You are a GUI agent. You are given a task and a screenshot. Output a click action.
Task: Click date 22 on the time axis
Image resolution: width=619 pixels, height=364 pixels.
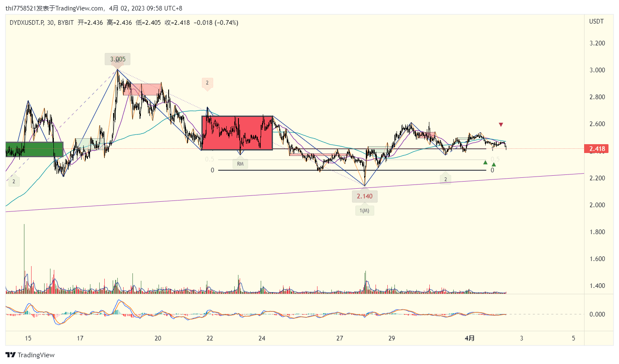coord(210,338)
